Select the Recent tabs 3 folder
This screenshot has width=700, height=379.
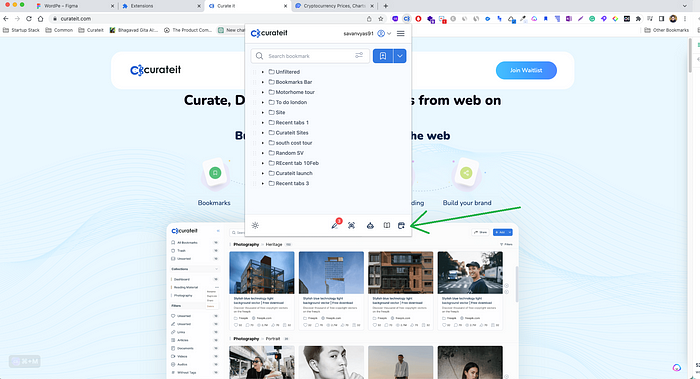coord(289,183)
